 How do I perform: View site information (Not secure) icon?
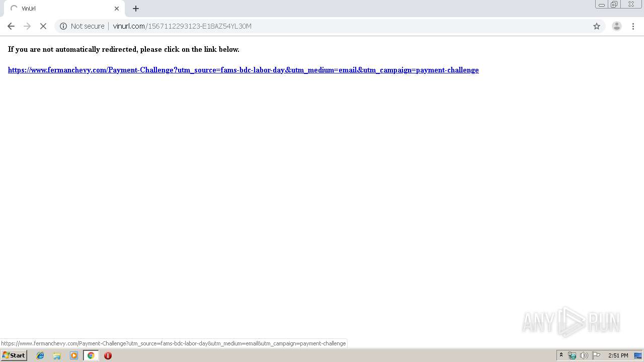pos(63,26)
